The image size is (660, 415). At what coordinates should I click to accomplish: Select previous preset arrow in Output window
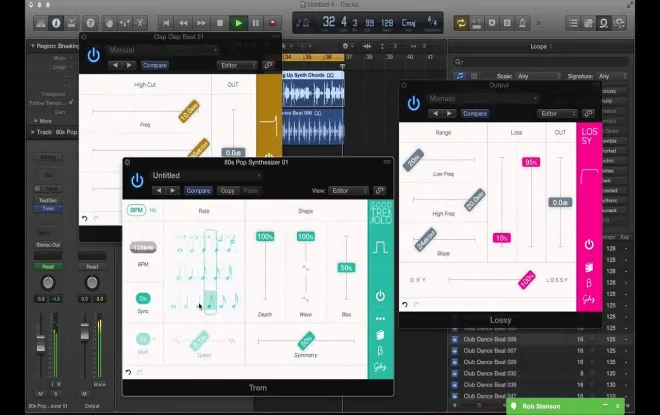click(435, 114)
